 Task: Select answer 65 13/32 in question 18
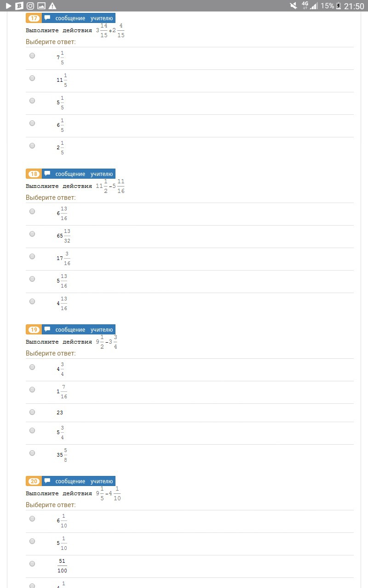[32, 234]
